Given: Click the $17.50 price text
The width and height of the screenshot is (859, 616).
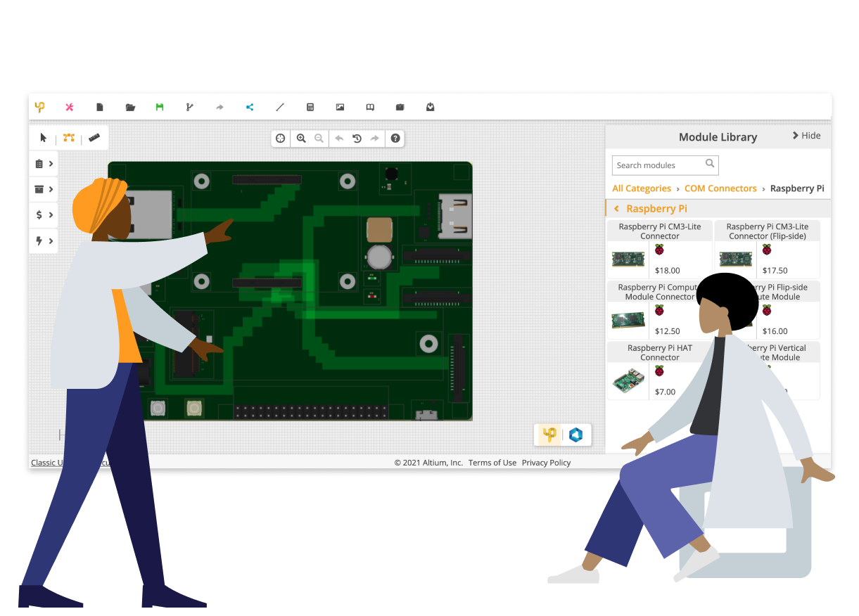Looking at the screenshot, I should 775,271.
